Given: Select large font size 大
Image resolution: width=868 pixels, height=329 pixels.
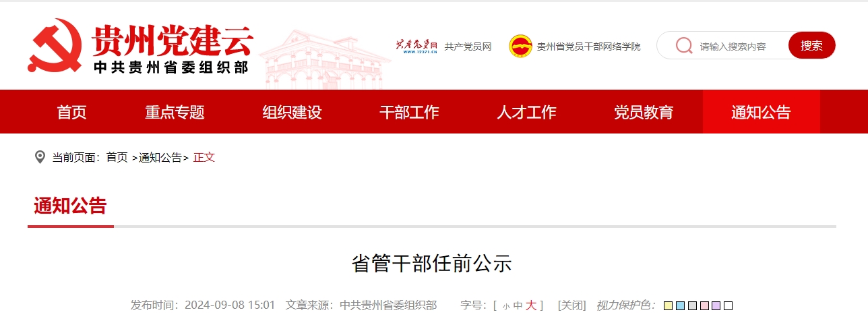Looking at the screenshot, I should coord(531,305).
